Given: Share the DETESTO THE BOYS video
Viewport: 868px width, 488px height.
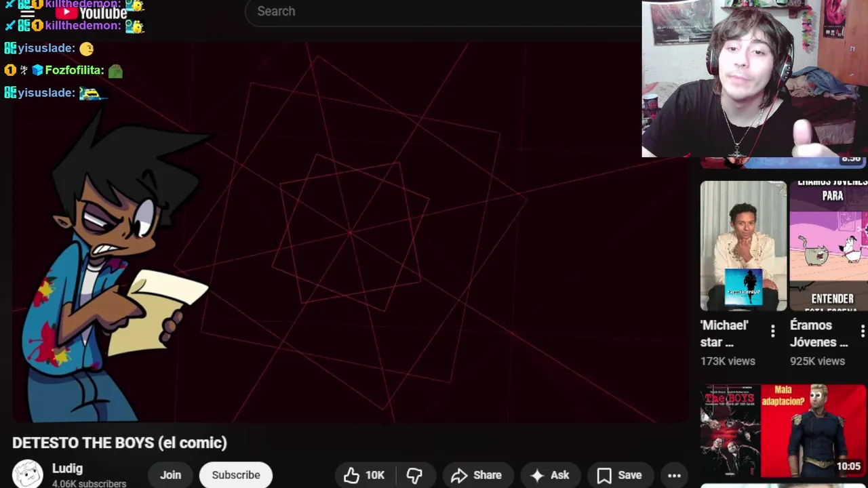Looking at the screenshot, I should (477, 475).
